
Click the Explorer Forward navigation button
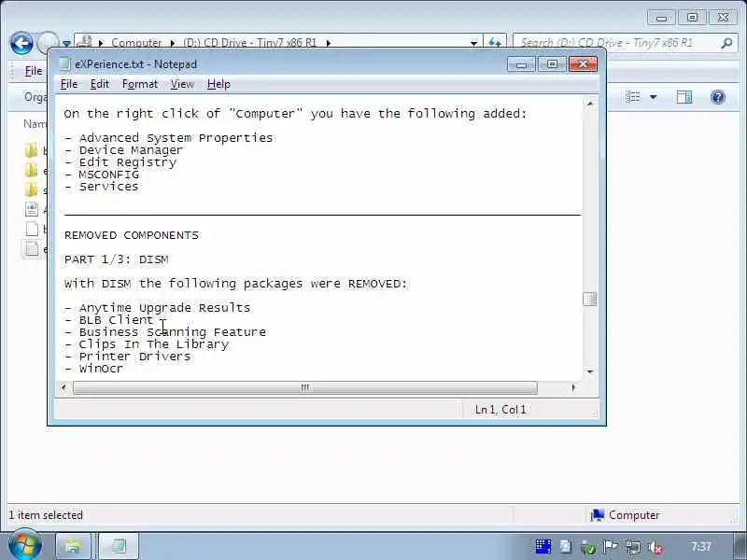(x=46, y=43)
